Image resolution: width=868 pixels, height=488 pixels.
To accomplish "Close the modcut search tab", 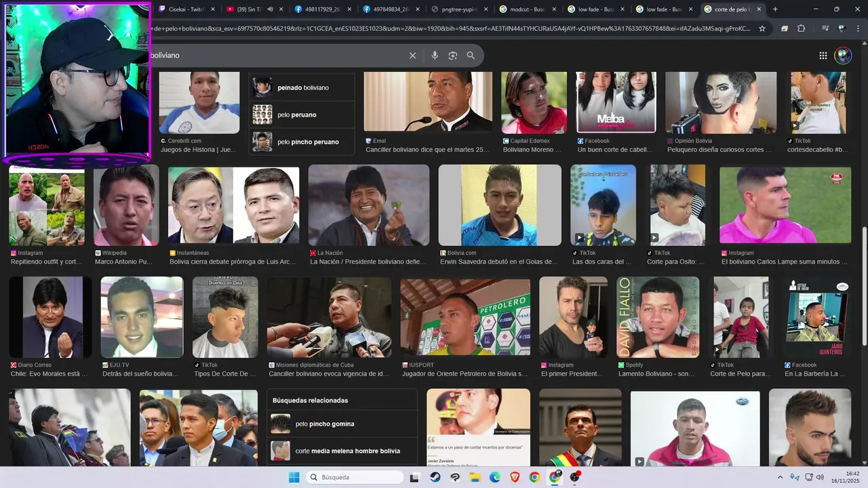I will [553, 9].
